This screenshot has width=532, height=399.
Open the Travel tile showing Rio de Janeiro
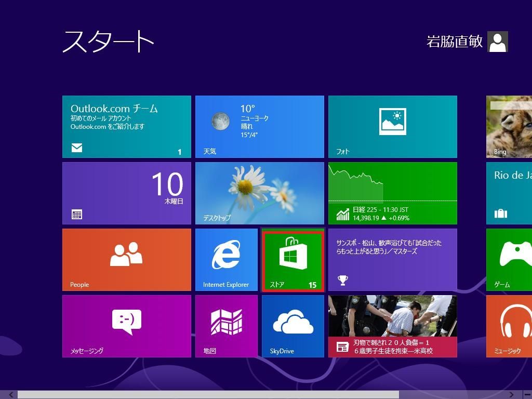pos(509,193)
